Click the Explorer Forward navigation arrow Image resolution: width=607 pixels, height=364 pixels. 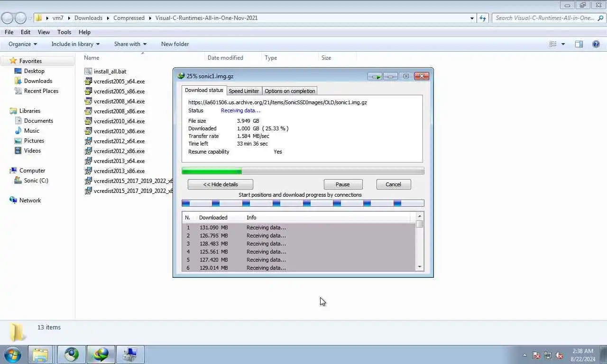click(x=20, y=18)
